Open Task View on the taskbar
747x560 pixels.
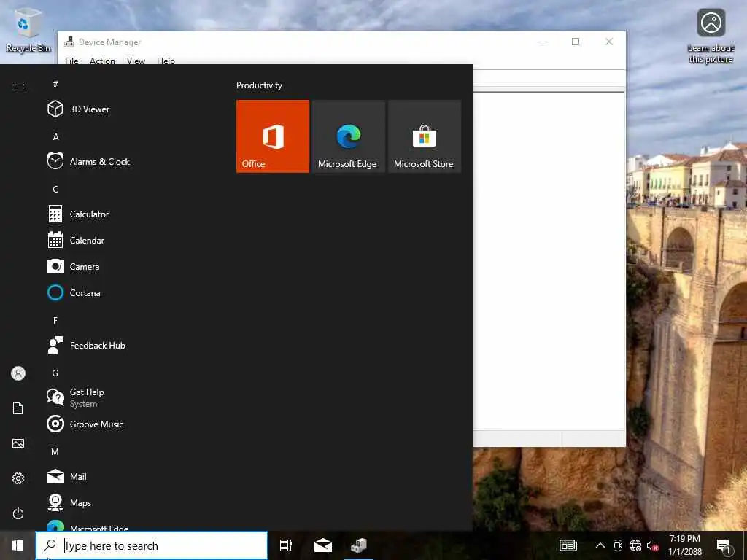286,545
